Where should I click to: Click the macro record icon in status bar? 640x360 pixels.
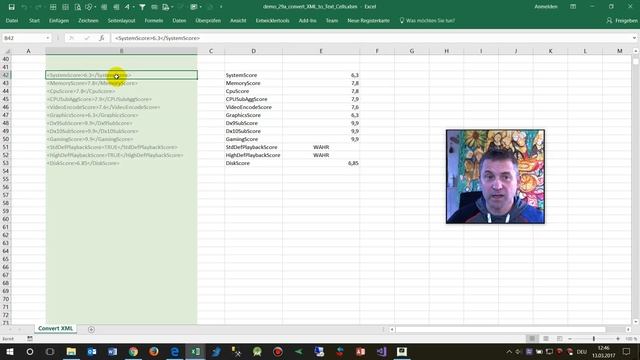pos(30,338)
